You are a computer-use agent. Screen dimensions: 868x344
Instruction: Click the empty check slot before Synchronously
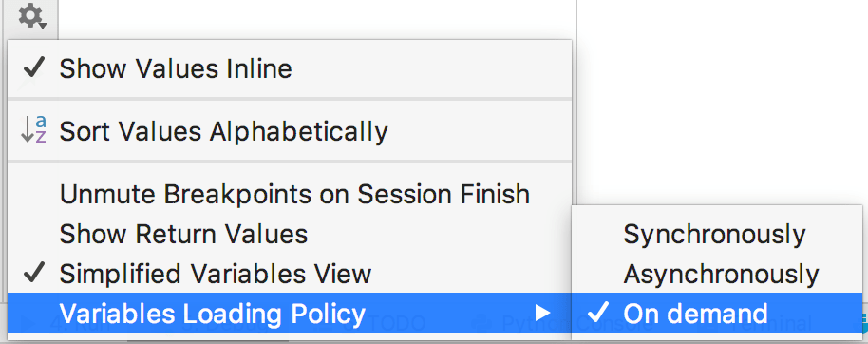coord(599,235)
